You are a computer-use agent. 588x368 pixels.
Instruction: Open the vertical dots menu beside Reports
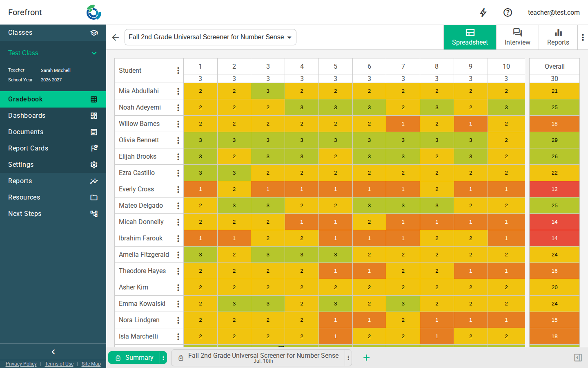coord(583,37)
